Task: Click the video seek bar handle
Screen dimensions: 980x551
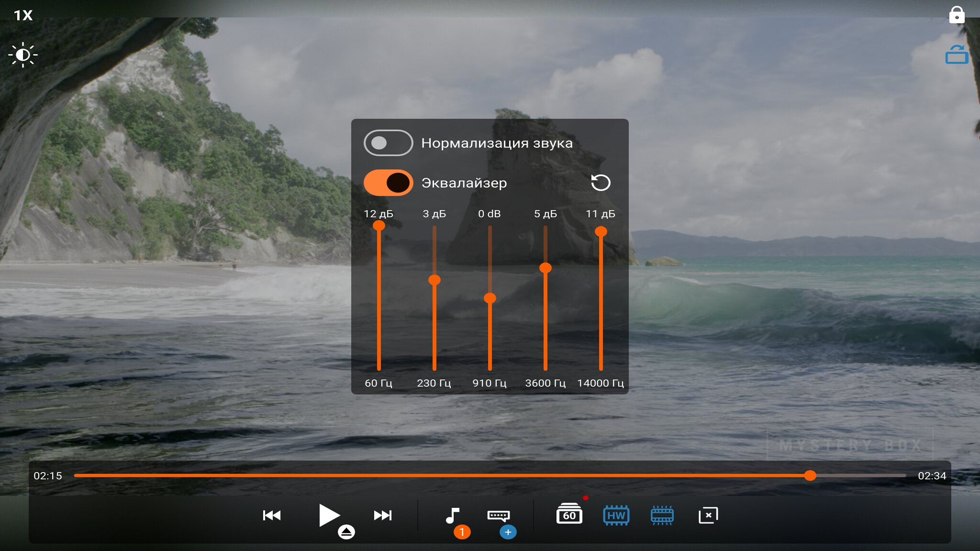Action: 810,475
